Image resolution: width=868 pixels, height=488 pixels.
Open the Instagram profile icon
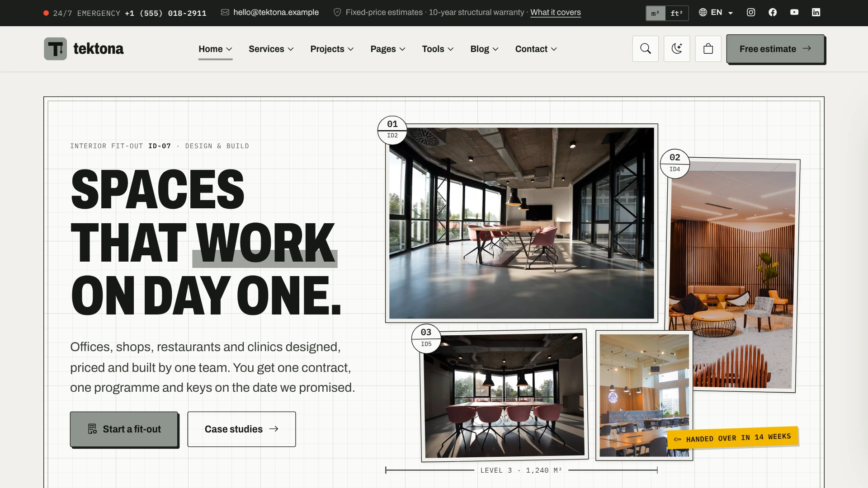751,13
